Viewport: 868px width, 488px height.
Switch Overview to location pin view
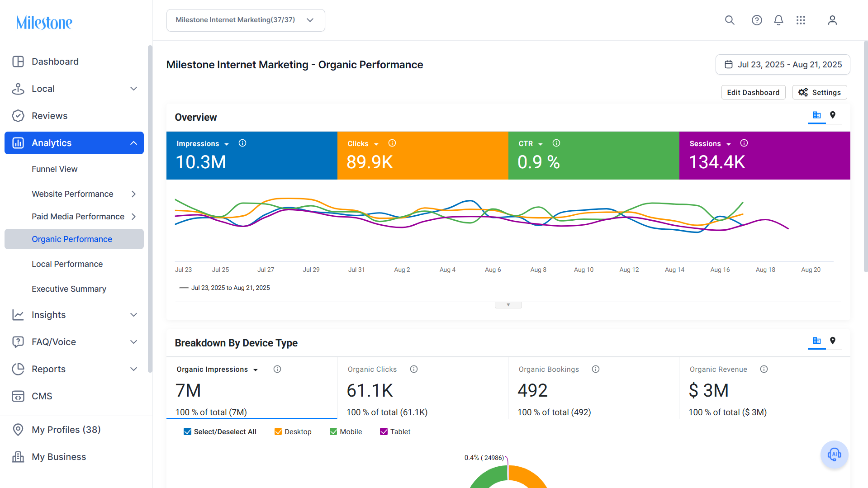point(833,115)
